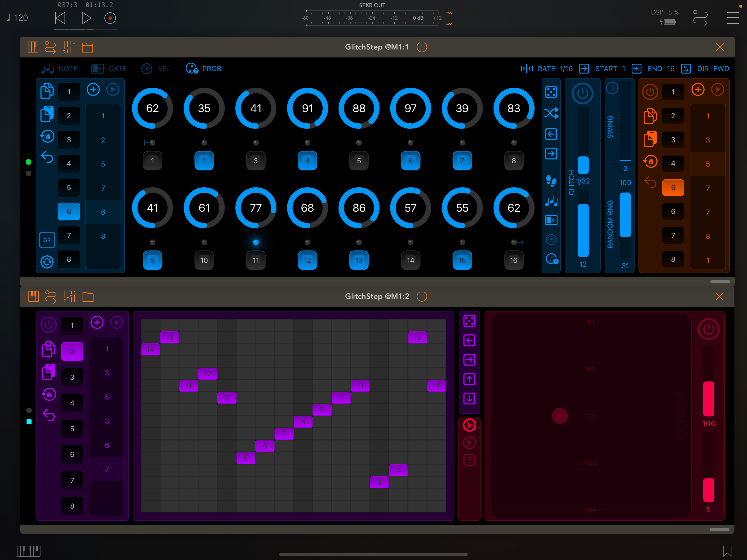Click the record button in transport
The height and width of the screenshot is (560, 747).
(x=110, y=18)
